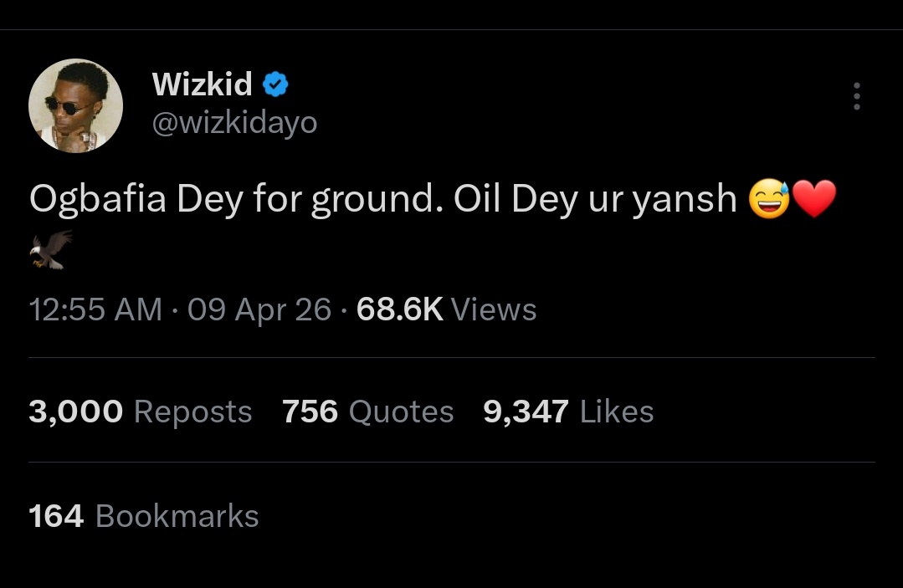Open the 756 Quotes list

click(x=367, y=412)
